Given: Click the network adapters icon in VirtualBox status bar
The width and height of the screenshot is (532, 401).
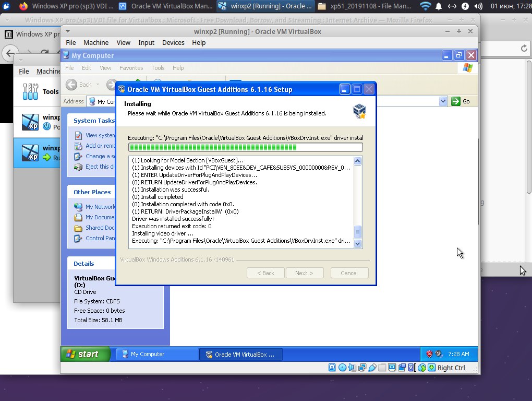Looking at the screenshot, I should (x=362, y=368).
